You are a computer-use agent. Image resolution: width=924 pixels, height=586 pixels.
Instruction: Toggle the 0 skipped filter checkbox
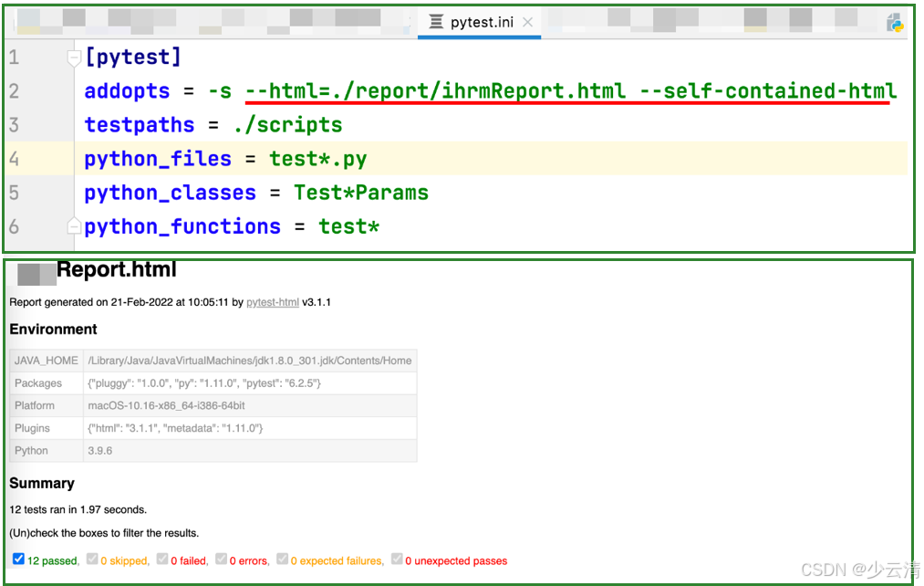pyautogui.click(x=92, y=559)
